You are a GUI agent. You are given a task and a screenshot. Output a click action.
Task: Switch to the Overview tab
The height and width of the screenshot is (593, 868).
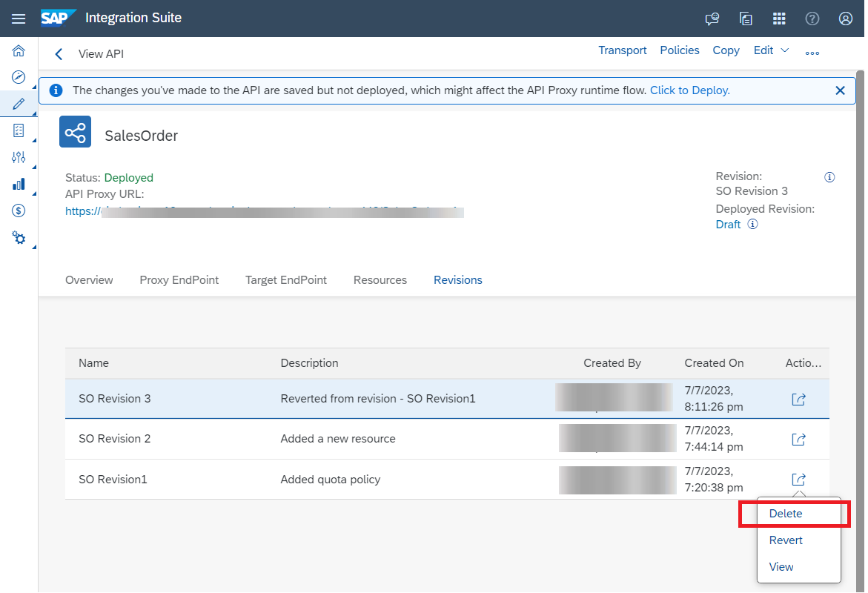click(89, 280)
